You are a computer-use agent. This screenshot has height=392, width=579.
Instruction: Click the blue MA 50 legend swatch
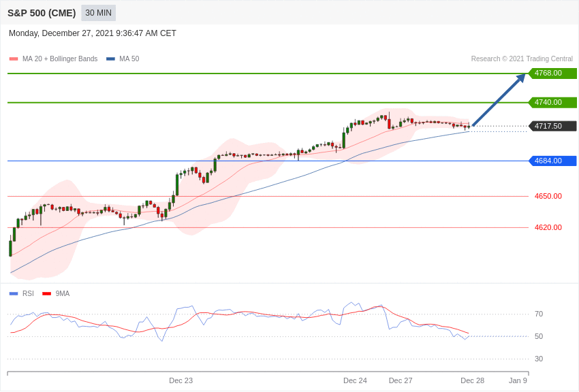tap(110, 59)
